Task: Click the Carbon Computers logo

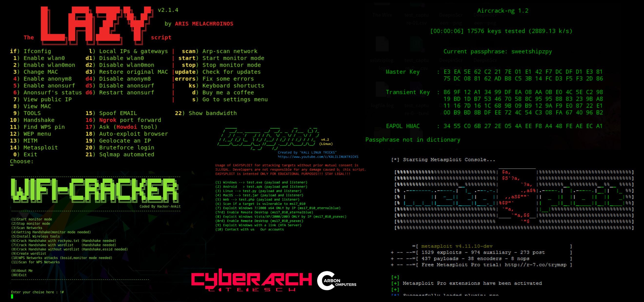Action: (x=336, y=281)
